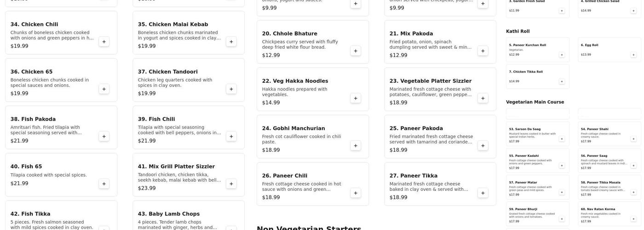Screen dimensions: 644x230
Task: Add Paneer Tikka starter to order
Action: pyautogui.click(x=483, y=193)
